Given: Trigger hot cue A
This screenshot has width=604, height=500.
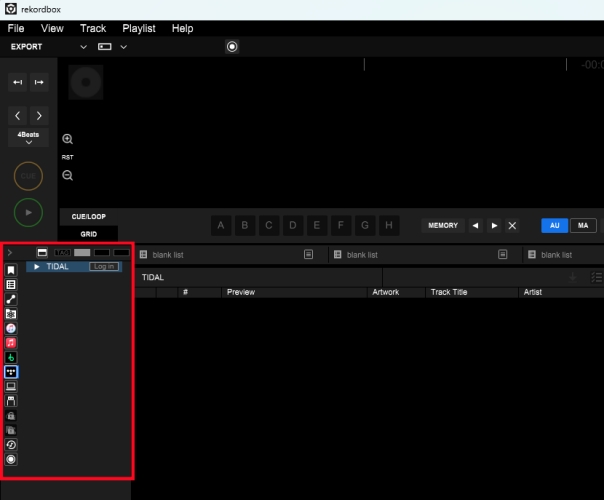Looking at the screenshot, I should coord(221,225).
